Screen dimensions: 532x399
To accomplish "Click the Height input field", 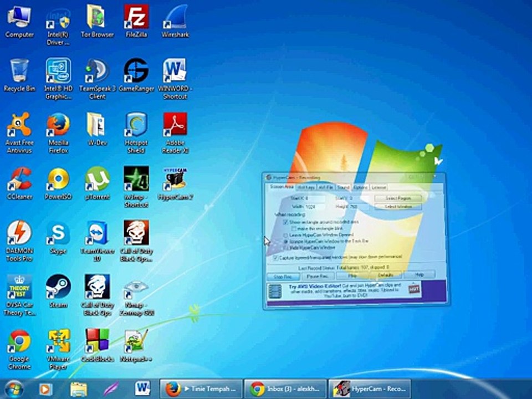I will pos(359,207).
